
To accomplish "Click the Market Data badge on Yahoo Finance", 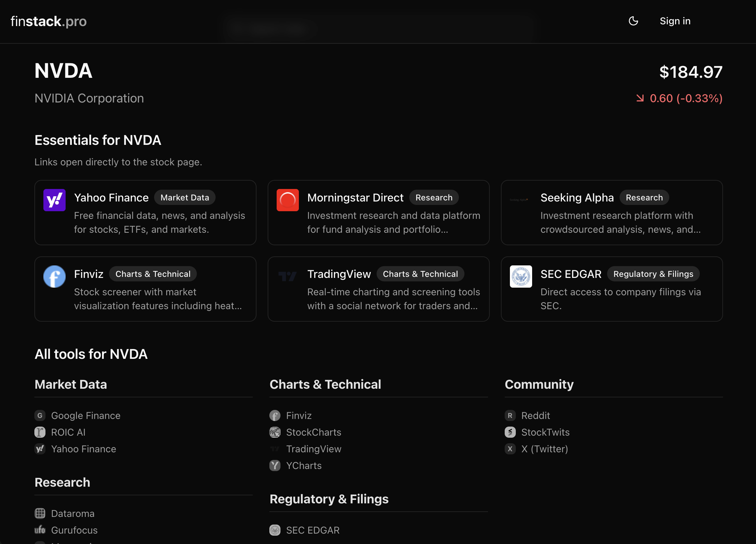I will [185, 197].
